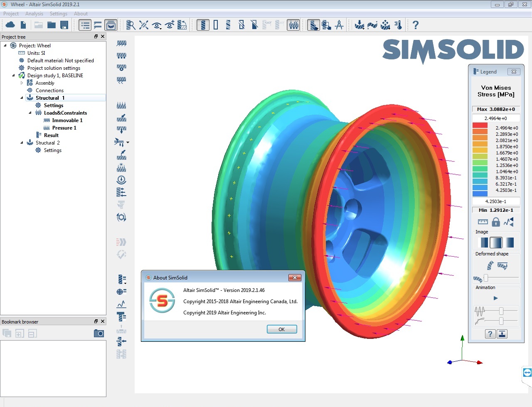Screen dimensions: 532x407
Task: Open the eye view options icon
Action: [x=157, y=25]
